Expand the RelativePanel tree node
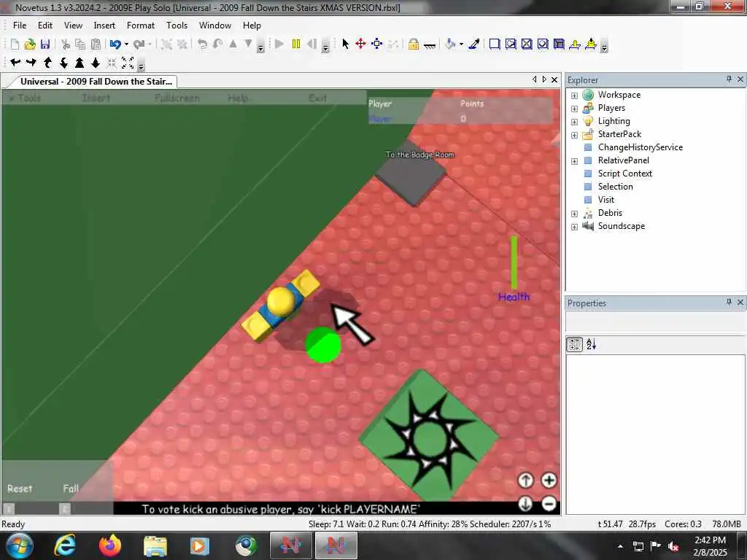The height and width of the screenshot is (560, 747). [x=574, y=161]
